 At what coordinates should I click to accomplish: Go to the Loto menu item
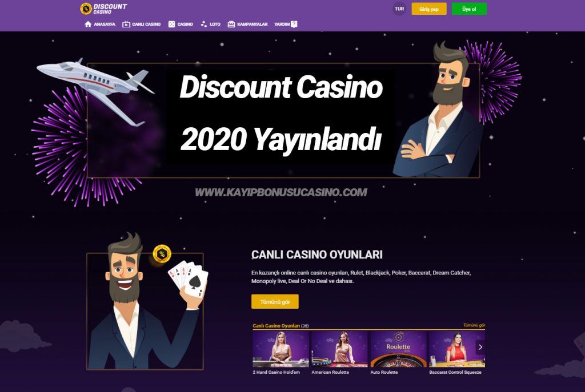[210, 24]
